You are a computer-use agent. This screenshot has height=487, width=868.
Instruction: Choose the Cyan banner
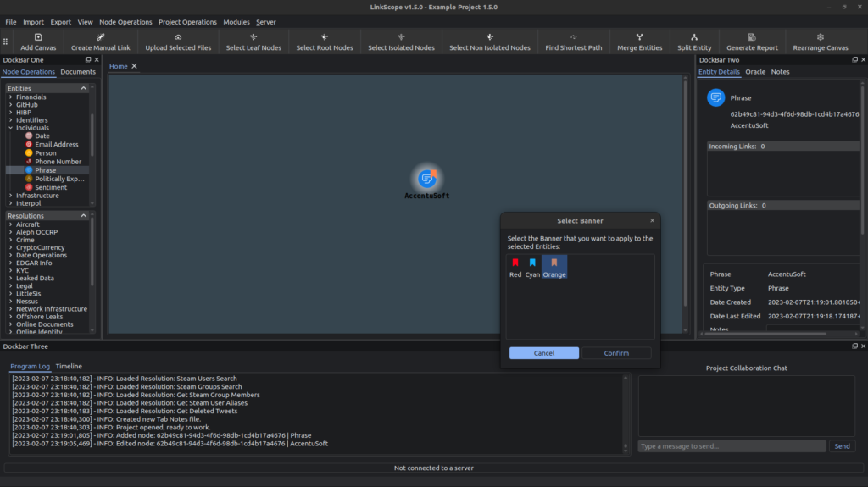(532, 268)
